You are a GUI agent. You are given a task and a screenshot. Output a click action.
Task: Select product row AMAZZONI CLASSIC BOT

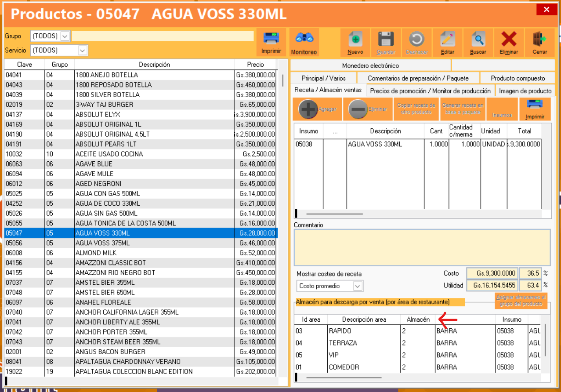coord(141,263)
